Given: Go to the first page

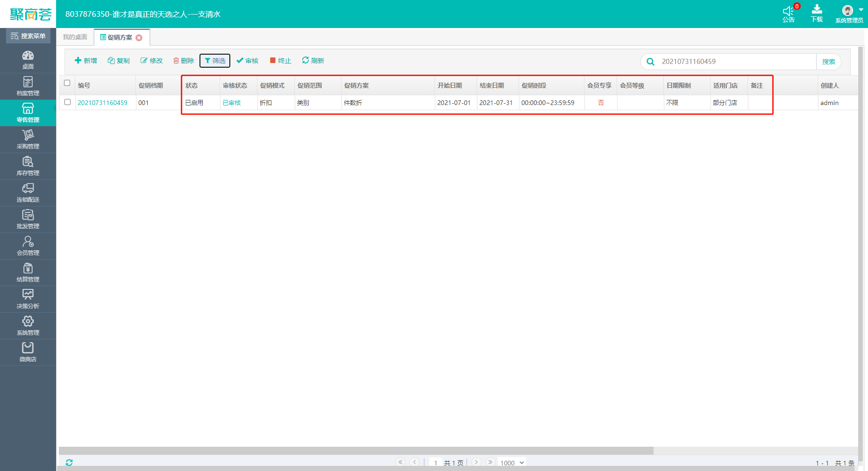Looking at the screenshot, I should (x=400, y=462).
